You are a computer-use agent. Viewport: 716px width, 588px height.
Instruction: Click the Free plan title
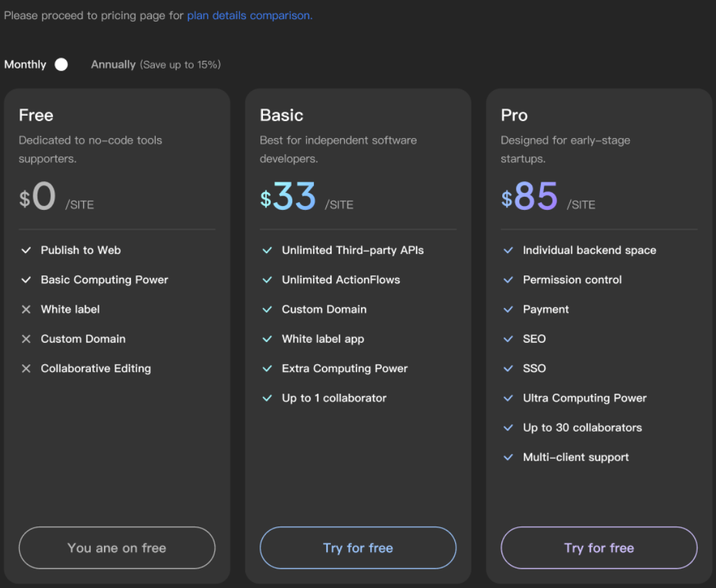[x=36, y=115]
